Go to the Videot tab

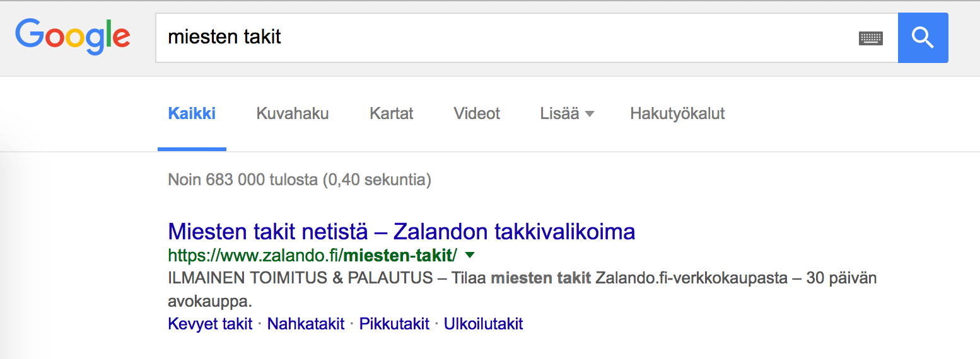[477, 114]
